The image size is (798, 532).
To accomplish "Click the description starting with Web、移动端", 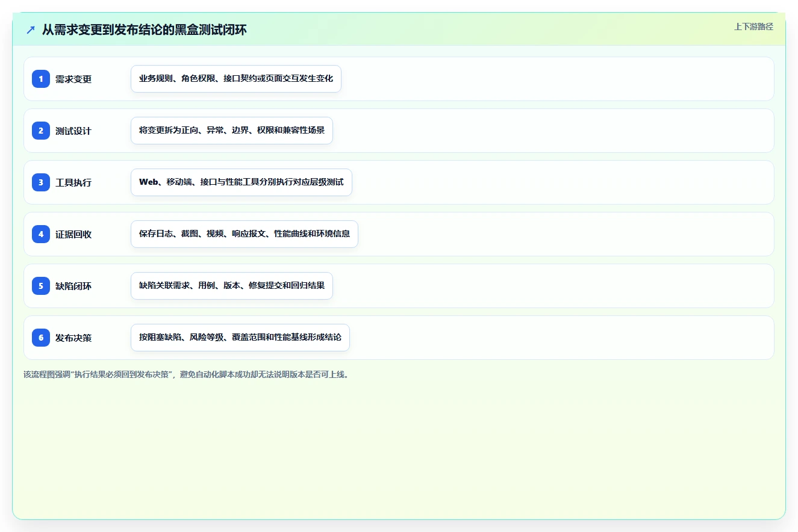I will [x=242, y=182].
